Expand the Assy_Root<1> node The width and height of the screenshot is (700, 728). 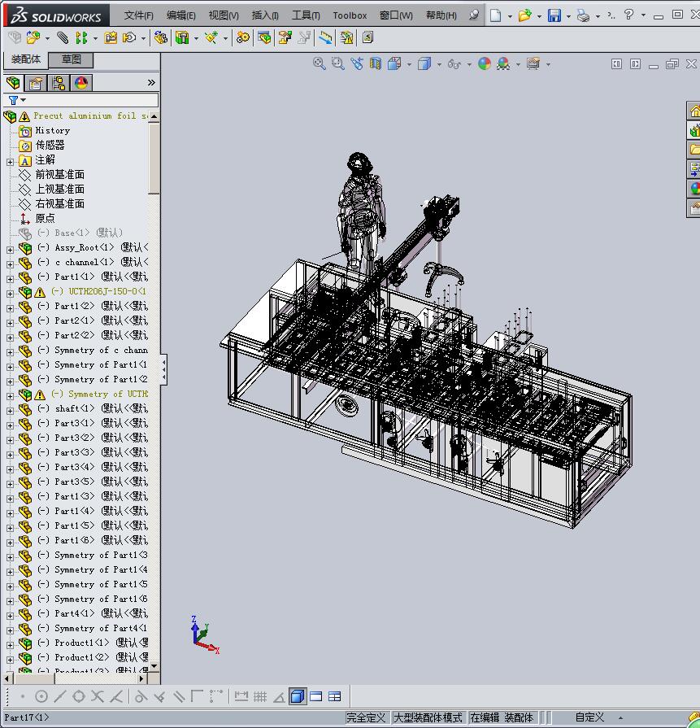[x=11, y=250]
